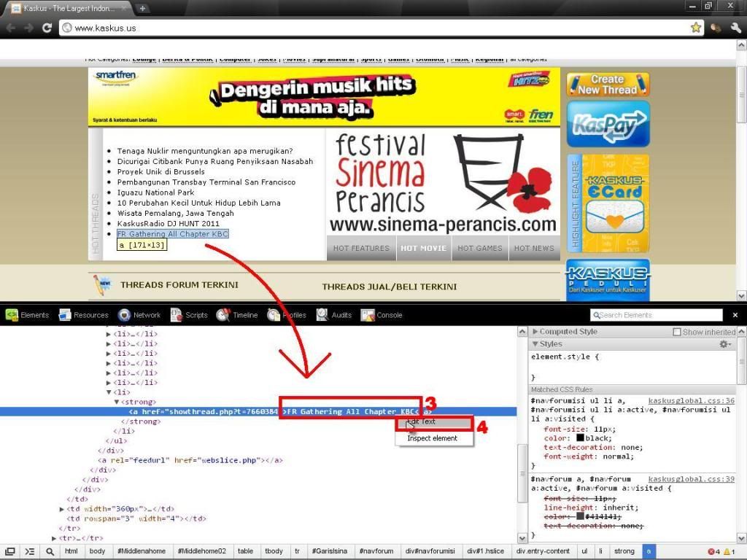
Task: Dock devtools to separate window icon
Action: pos(9,551)
